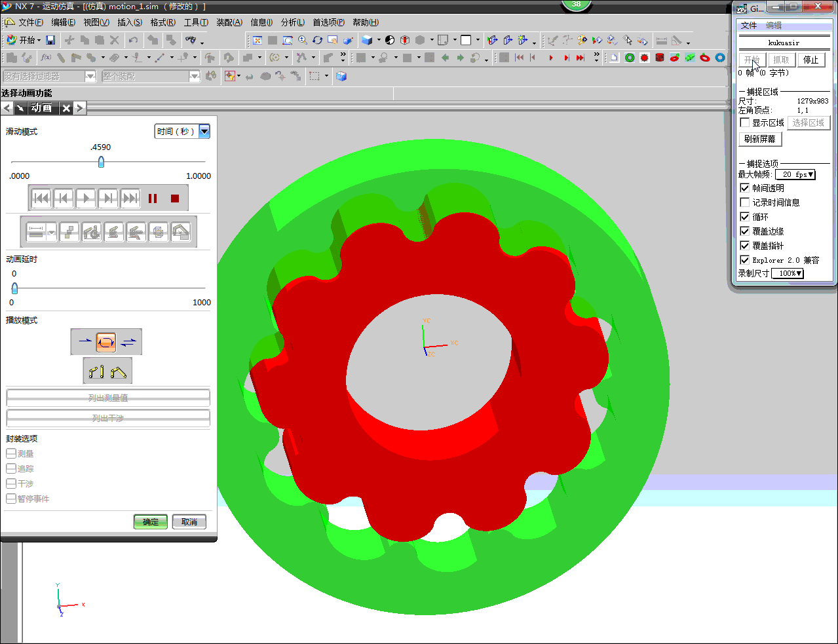
Task: Click the blue ring icon in the toolbar
Action: [x=720, y=58]
